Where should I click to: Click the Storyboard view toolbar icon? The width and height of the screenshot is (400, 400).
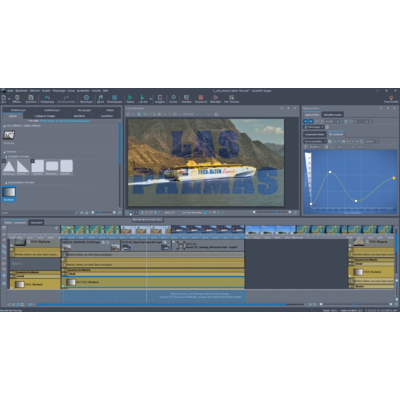pyautogui.click(x=201, y=98)
